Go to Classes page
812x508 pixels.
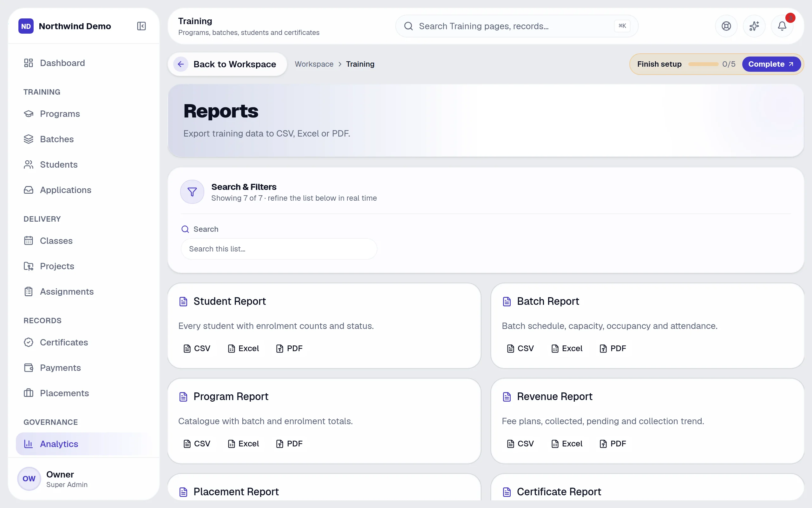coord(83,241)
